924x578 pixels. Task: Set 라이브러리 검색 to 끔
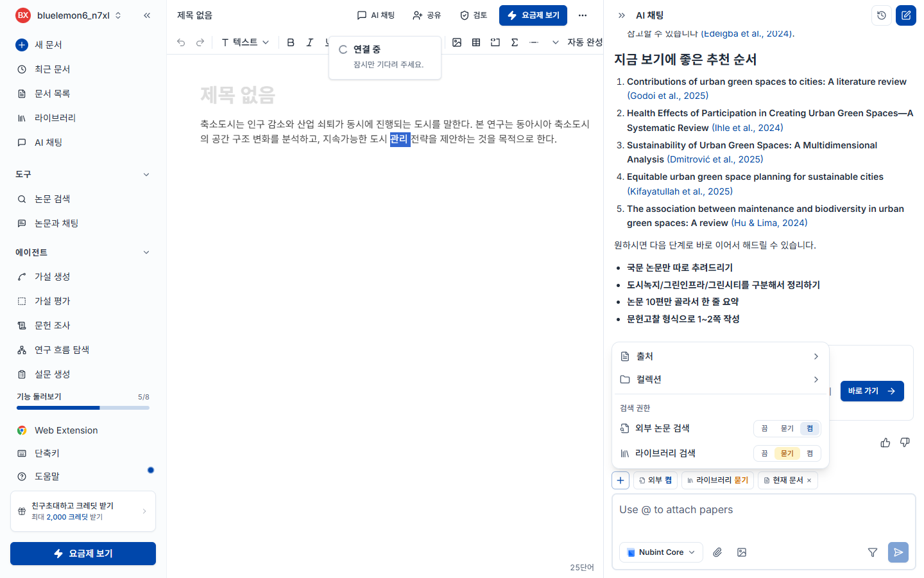(x=764, y=453)
